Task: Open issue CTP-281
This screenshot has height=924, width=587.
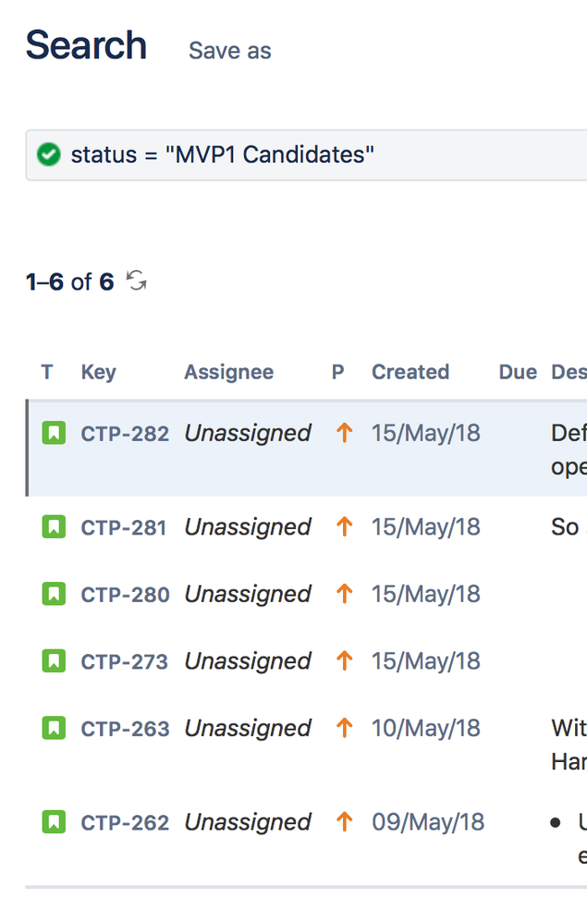Action: (124, 527)
